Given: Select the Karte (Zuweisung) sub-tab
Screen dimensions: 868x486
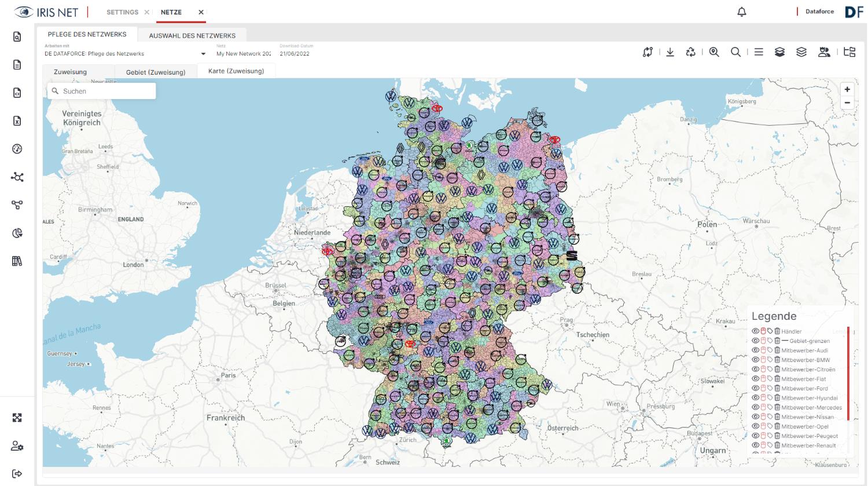Looking at the screenshot, I should [x=236, y=71].
